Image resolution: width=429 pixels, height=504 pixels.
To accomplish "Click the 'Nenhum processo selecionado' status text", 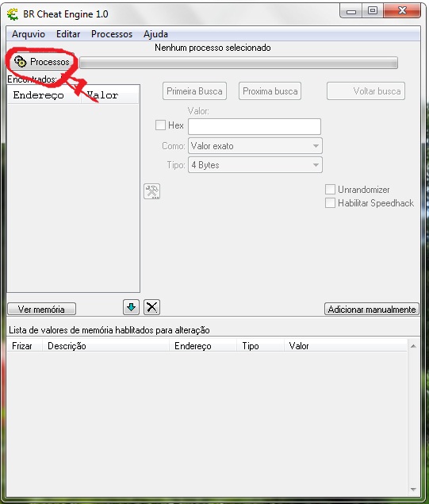I will (x=213, y=48).
